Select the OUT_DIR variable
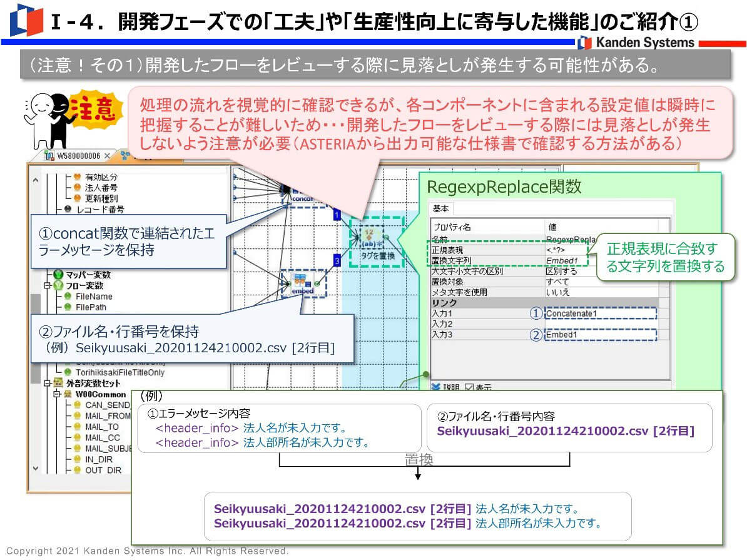Image resolution: width=747 pixels, height=560 pixels. (x=103, y=470)
